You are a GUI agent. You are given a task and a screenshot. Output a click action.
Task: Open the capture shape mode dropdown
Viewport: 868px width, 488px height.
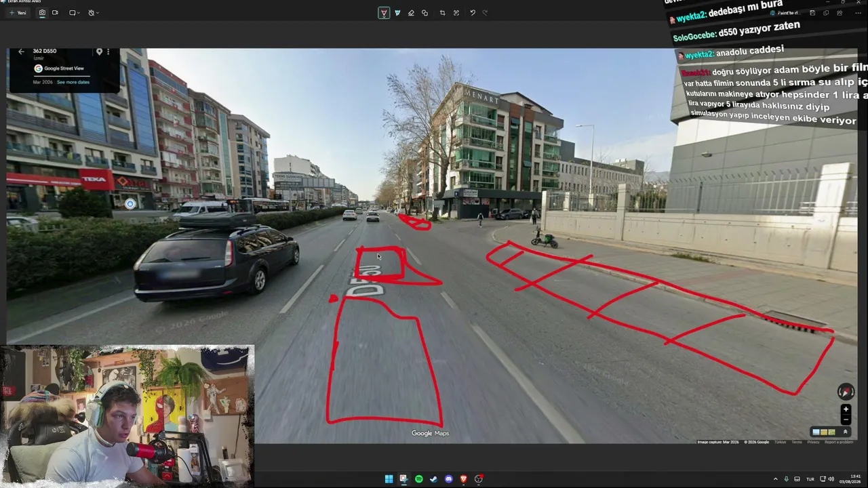pos(74,13)
